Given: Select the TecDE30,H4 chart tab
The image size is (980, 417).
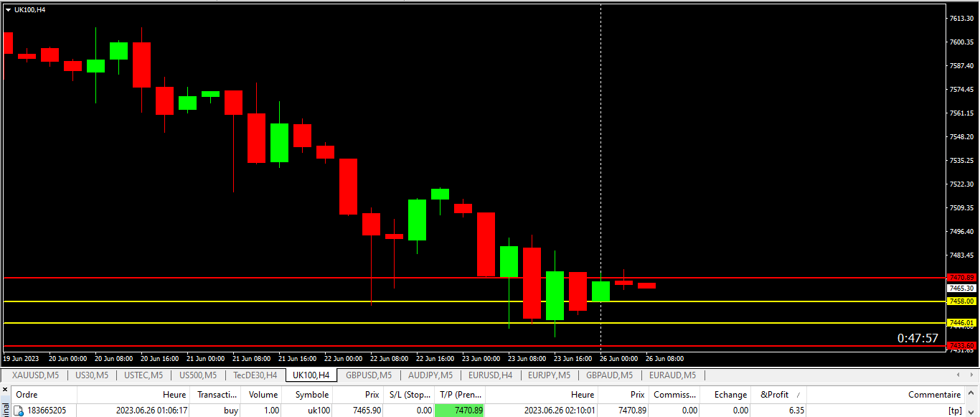Looking at the screenshot, I should (255, 375).
